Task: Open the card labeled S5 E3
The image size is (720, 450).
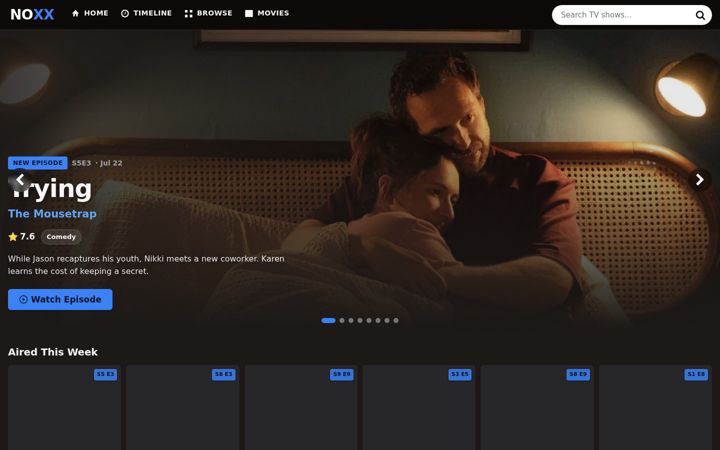Action: coord(64,408)
